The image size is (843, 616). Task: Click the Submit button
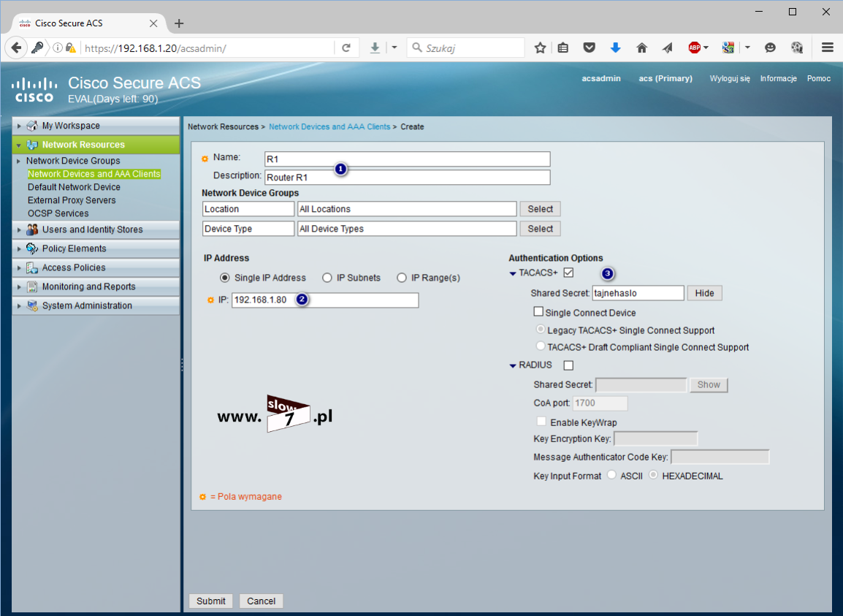(210, 601)
